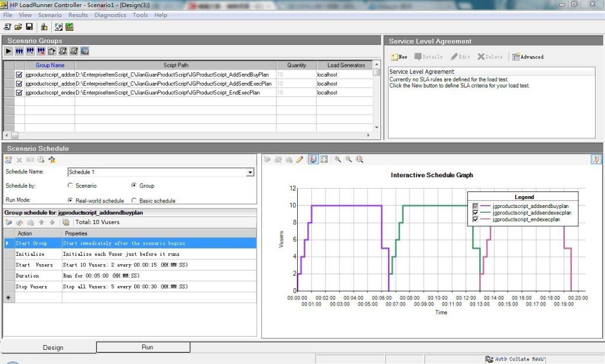
Task: Select the Start Vusers action row
Action: 130,265
